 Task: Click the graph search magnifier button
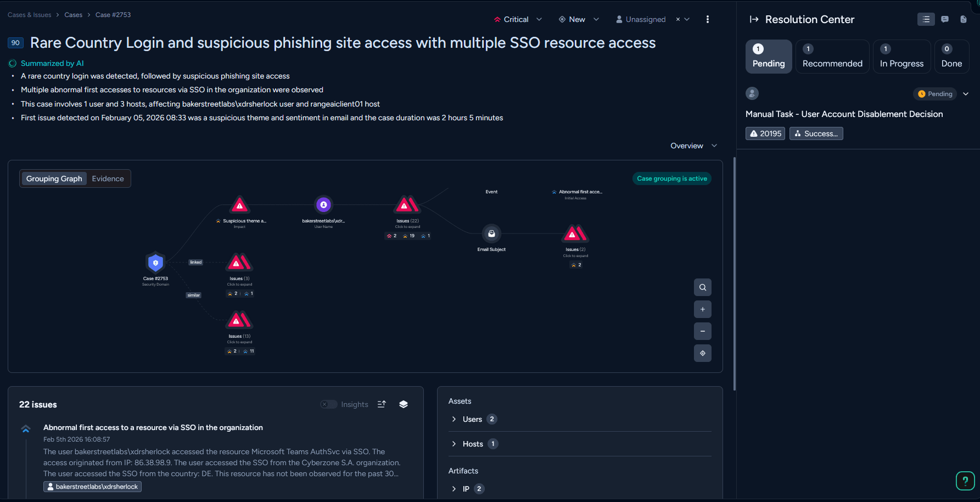[x=703, y=287]
